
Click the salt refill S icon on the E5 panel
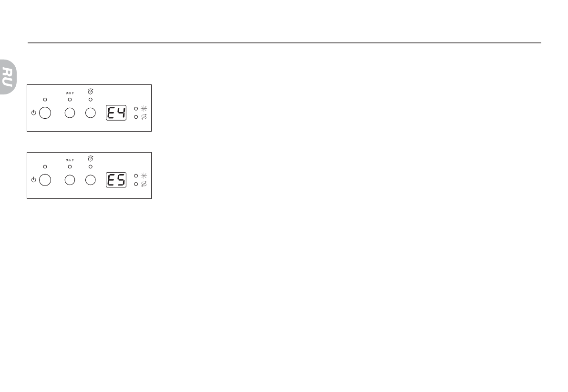tap(144, 184)
